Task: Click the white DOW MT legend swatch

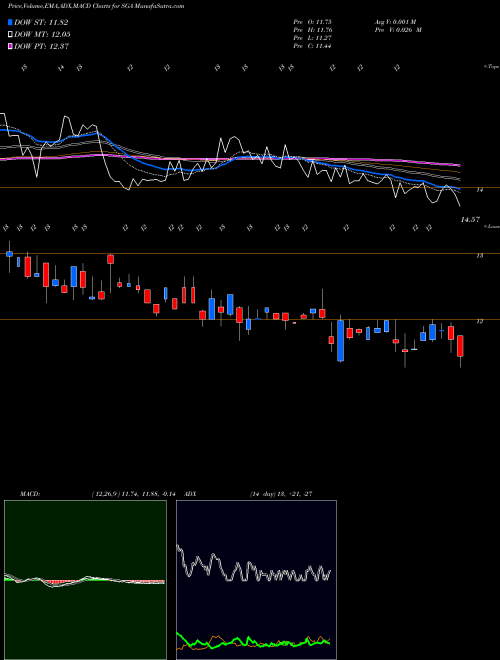Action: 10,35
